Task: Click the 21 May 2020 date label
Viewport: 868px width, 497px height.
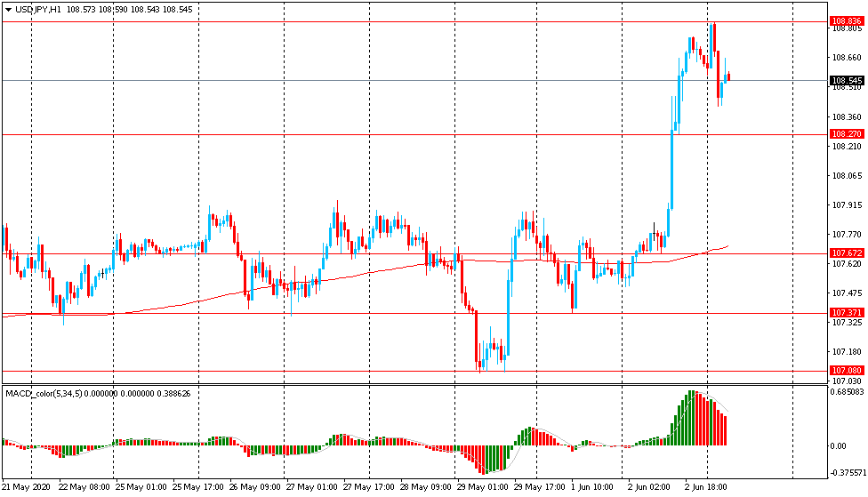Action: click(26, 487)
